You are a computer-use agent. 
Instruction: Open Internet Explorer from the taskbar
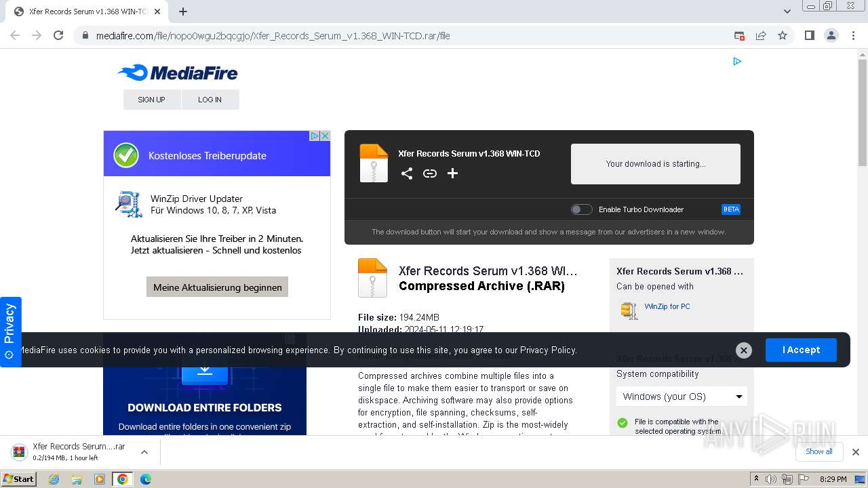[x=54, y=479]
